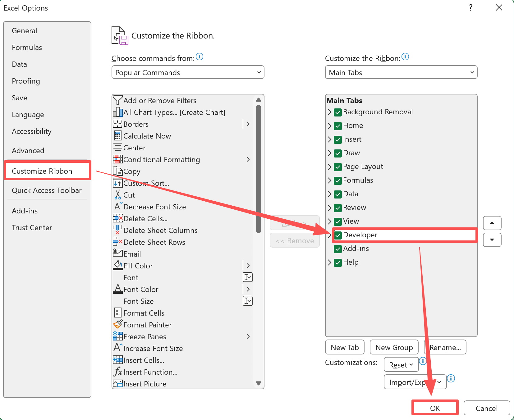Expand the Home tab tree node
The width and height of the screenshot is (514, 420).
coord(329,126)
